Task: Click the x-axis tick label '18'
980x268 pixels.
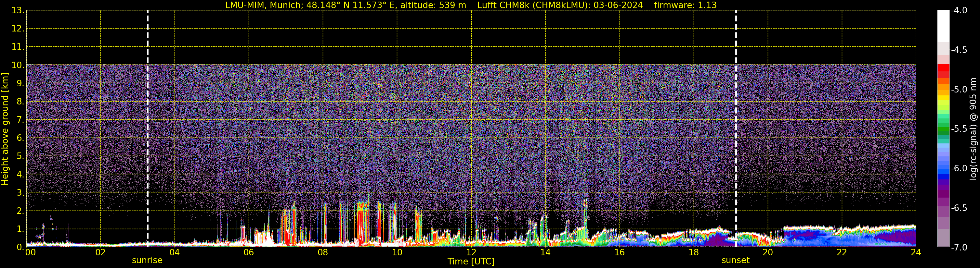Action: (x=694, y=252)
